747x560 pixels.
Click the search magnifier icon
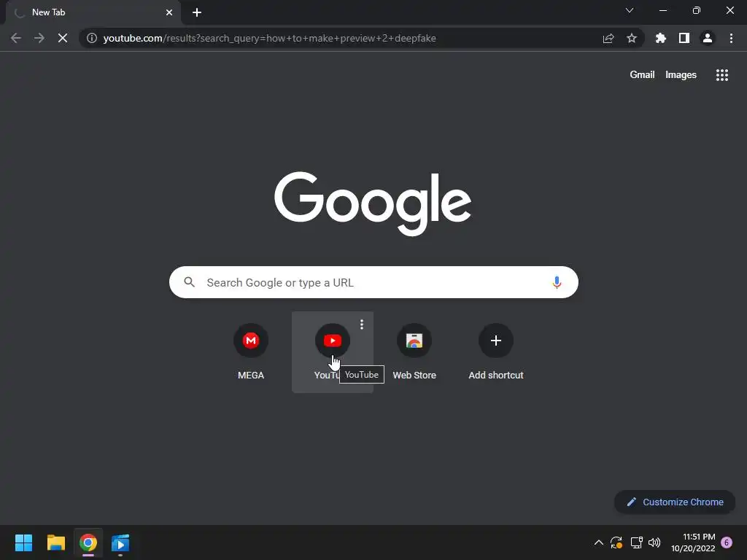[190, 282]
